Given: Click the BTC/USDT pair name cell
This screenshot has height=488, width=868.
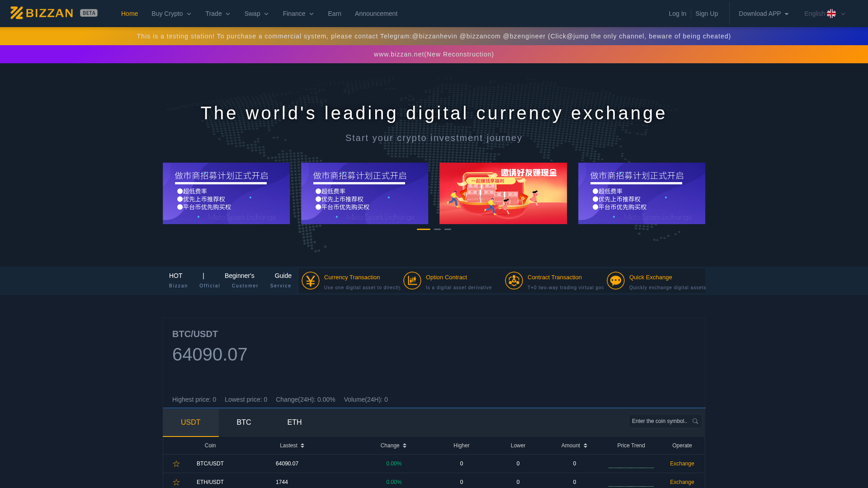Looking at the screenshot, I should click(x=210, y=464).
